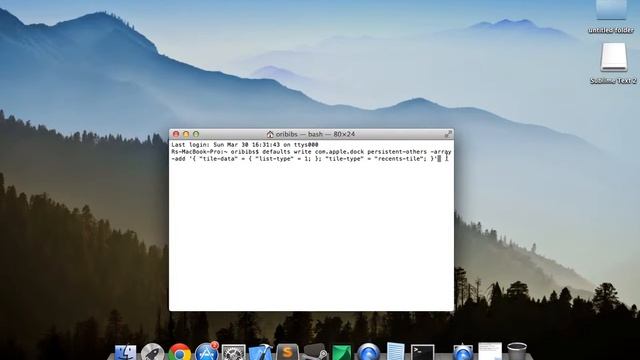Click the "Sublime Text 2" desktop label
640x360 pixels.
click(613, 81)
